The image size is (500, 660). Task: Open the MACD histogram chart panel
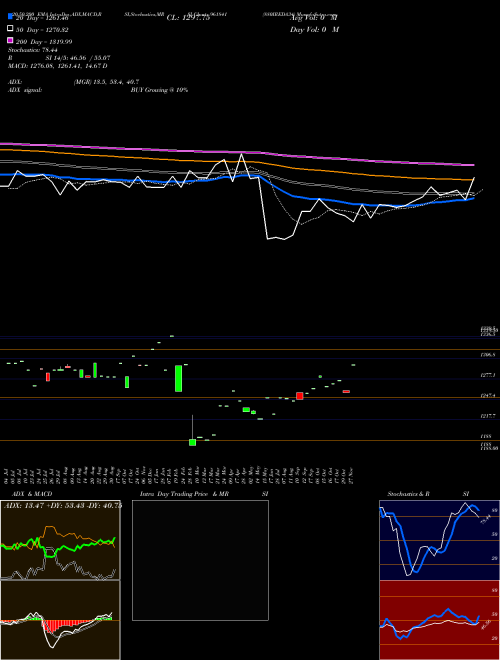click(x=60, y=620)
